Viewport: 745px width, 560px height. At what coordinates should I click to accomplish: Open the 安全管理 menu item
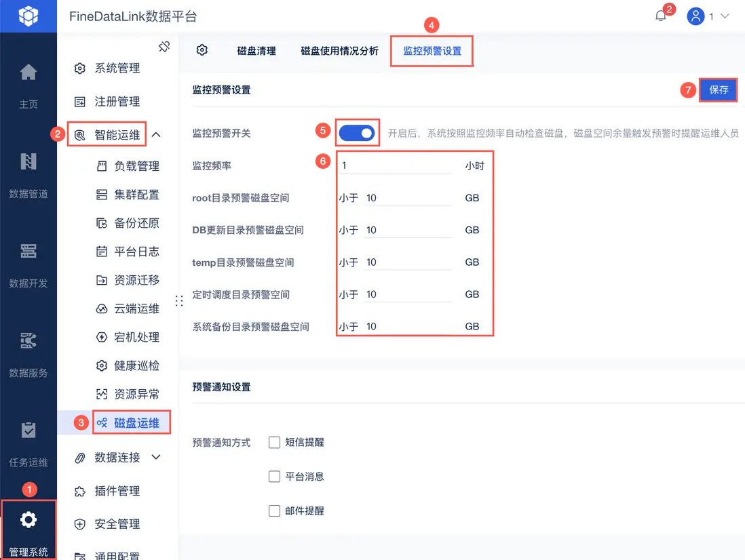117,525
